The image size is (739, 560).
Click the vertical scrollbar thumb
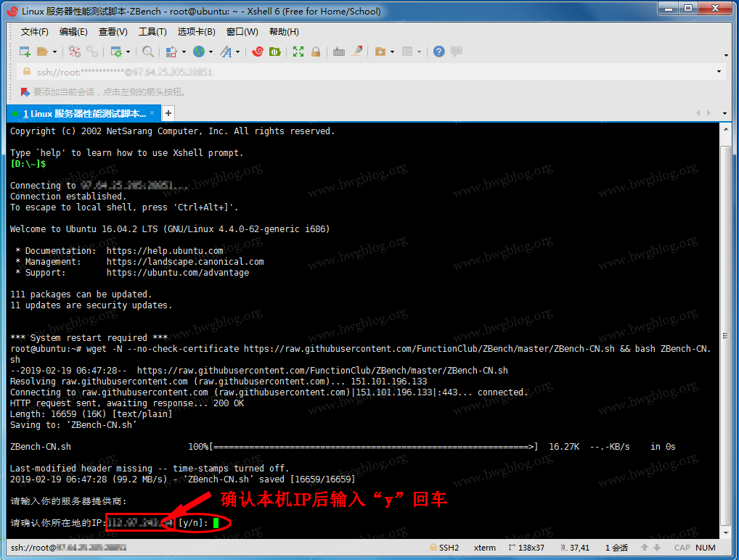pos(726,337)
